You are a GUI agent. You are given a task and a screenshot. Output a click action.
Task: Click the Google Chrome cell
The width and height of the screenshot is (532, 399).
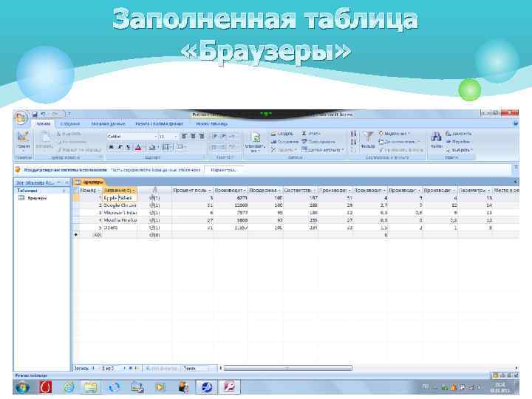click(120, 205)
